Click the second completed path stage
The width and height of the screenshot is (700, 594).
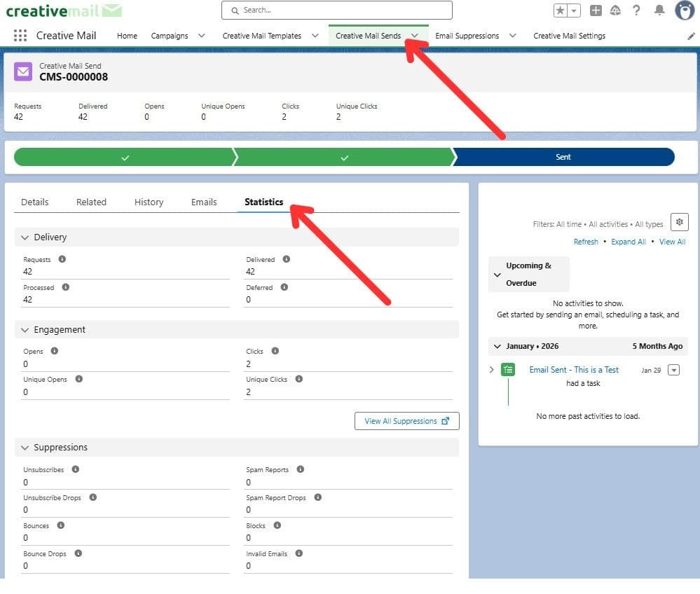pyautogui.click(x=344, y=157)
